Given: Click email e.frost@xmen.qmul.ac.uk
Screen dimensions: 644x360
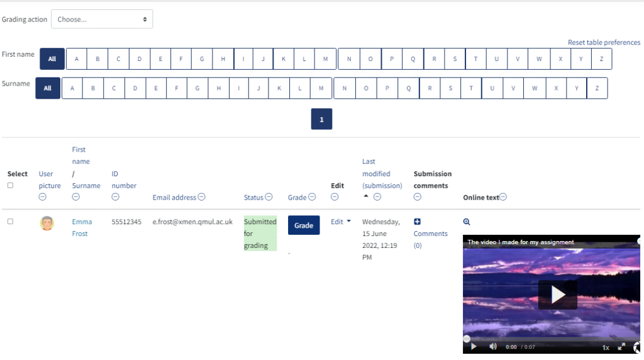Looking at the screenshot, I should point(192,222).
